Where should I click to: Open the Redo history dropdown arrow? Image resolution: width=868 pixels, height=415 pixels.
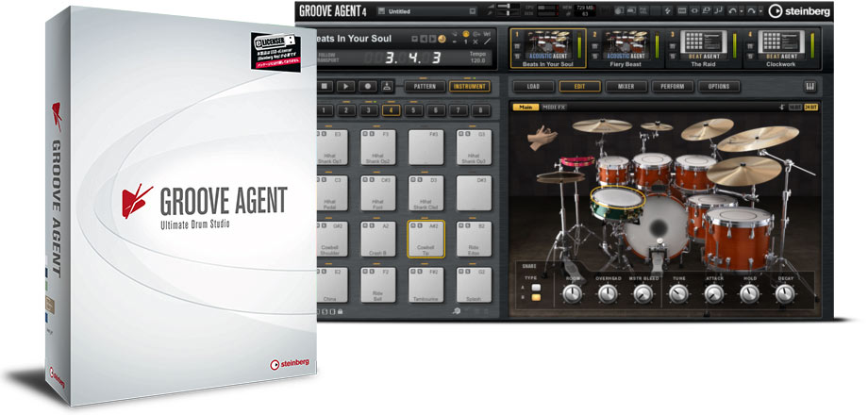tap(759, 11)
